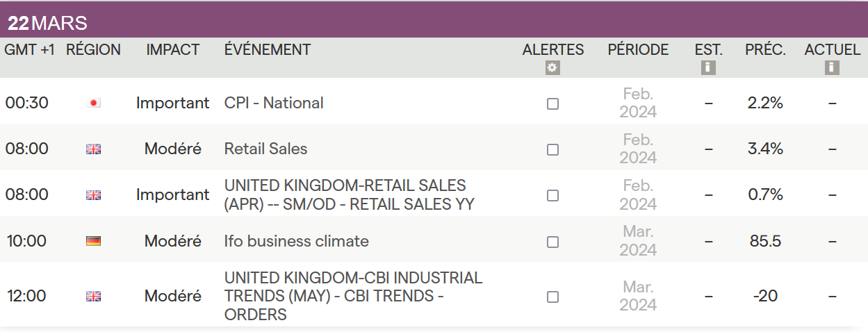Click UK flag on Retail Sales YY row
This screenshot has height=332, width=868.
tap(93, 195)
